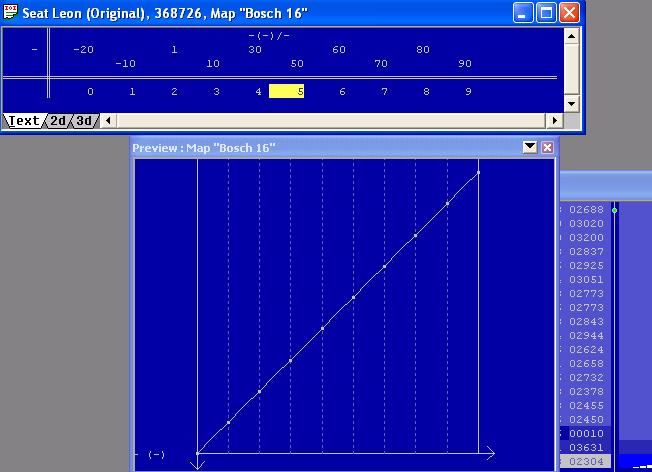Screen dimensions: 652x472
Task: Click the horizontal scrollbar track
Action: coord(331,121)
